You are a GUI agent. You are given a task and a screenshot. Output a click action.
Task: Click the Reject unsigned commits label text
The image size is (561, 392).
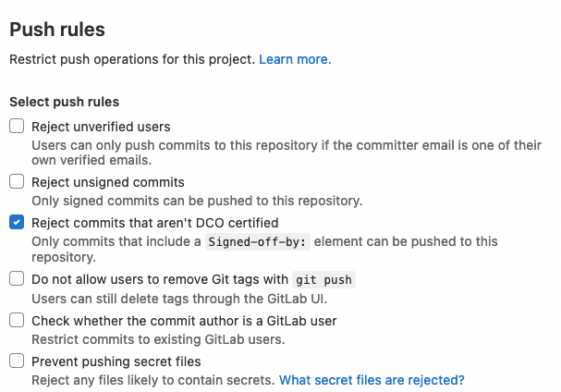108,182
